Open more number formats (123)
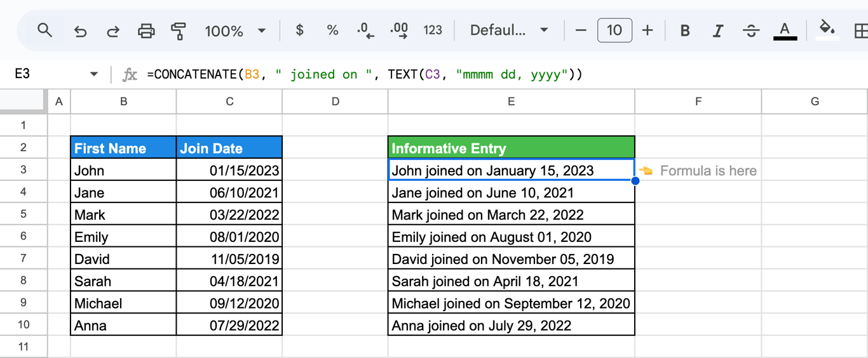The width and height of the screenshot is (868, 358). 433,30
